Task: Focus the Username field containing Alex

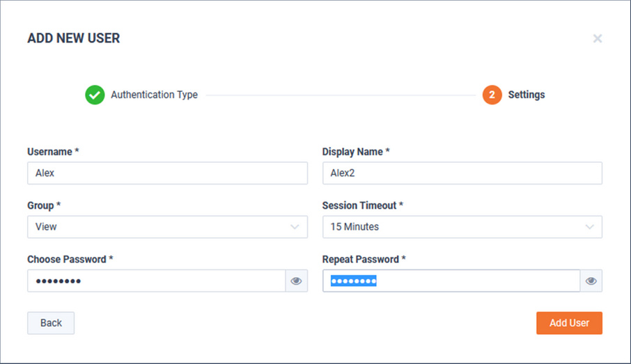Action: [x=167, y=173]
